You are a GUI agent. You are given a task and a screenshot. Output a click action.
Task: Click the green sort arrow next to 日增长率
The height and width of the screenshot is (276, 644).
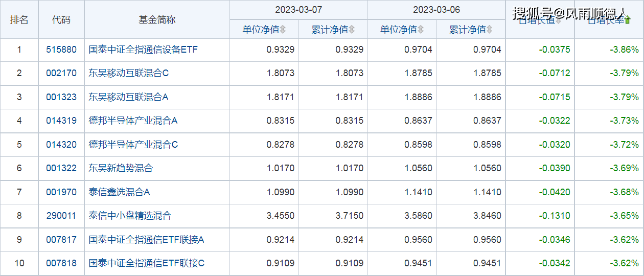tap(628, 20)
